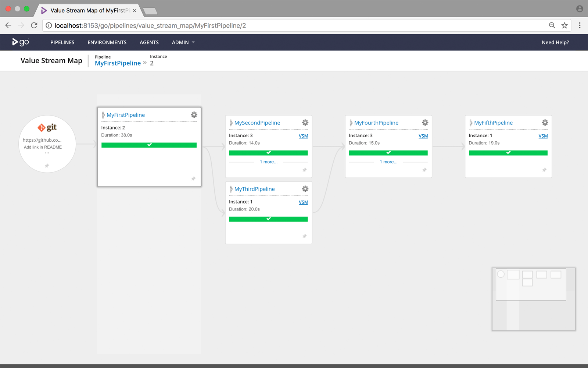This screenshot has width=588, height=368.
Task: Expand '1 more...' in MySecondPipeline
Action: tap(269, 162)
